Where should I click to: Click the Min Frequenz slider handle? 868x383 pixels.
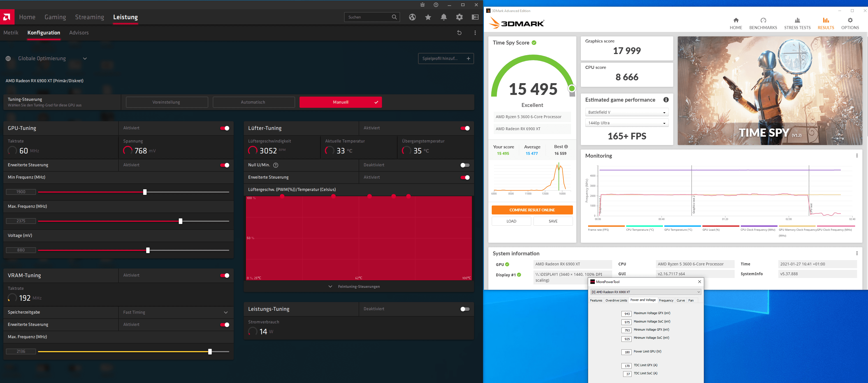coord(145,192)
